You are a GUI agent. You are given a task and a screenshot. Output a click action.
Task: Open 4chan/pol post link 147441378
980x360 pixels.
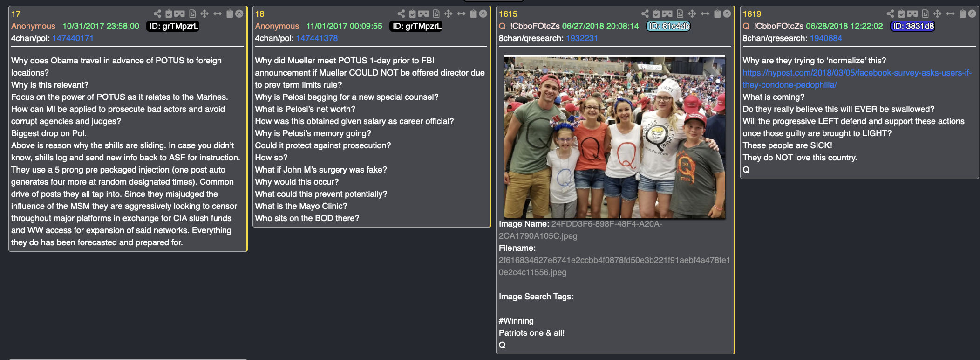point(317,38)
